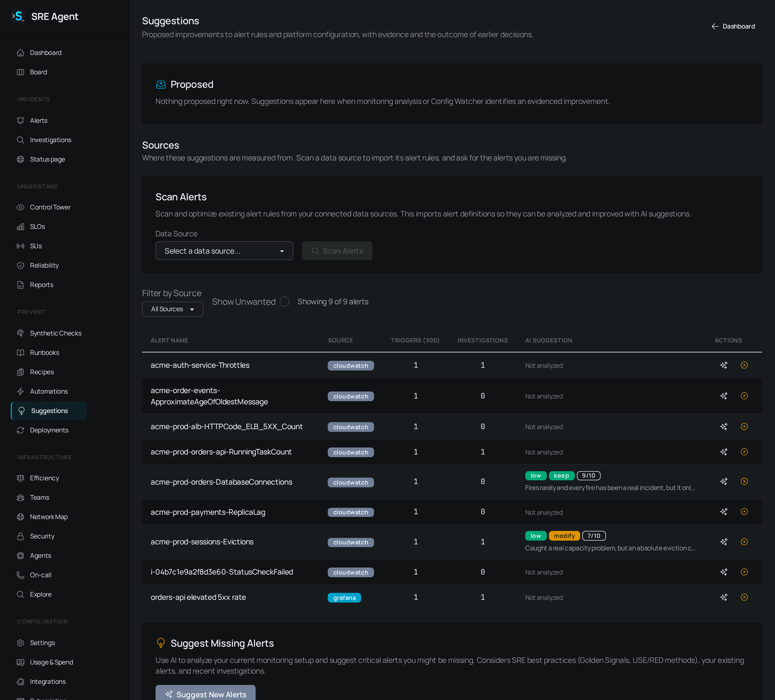Select the orders-api elevated 5xx rate row name
The height and width of the screenshot is (700, 775).
(198, 597)
